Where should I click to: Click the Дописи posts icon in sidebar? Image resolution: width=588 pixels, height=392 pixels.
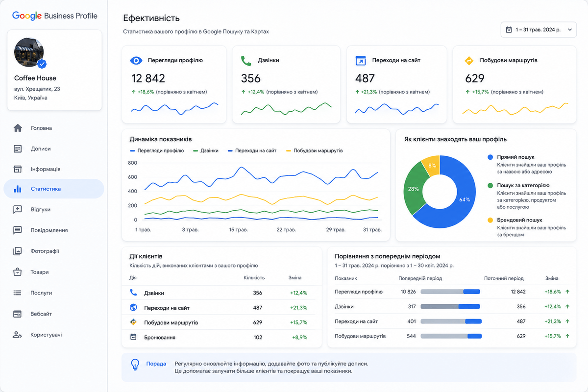(x=18, y=148)
